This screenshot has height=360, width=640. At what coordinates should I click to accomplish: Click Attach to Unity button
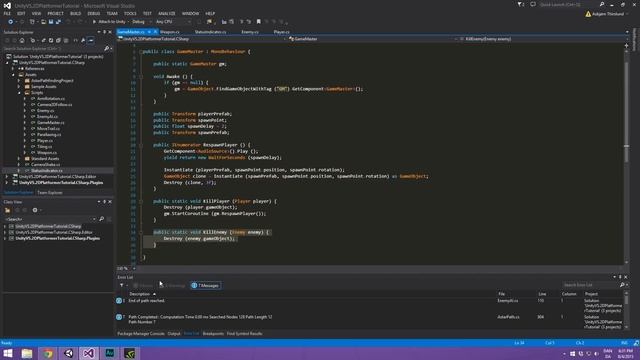pos(109,22)
